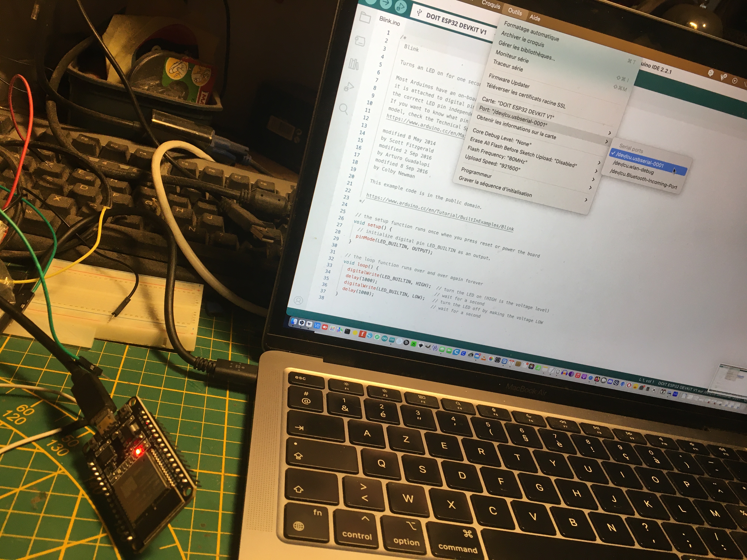Open the Library Manager books icon
This screenshot has width=747, height=560.
353,64
